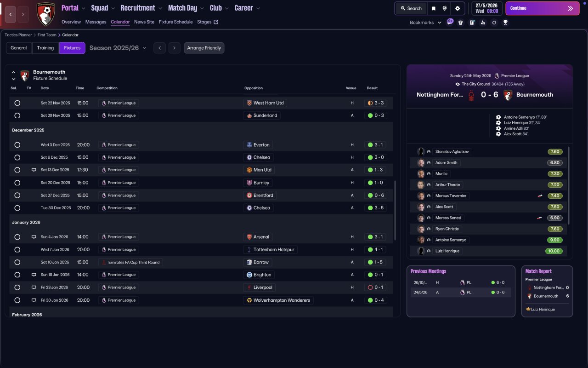Open the Season 2025/26 dropdown
588x368 pixels.
tap(118, 48)
